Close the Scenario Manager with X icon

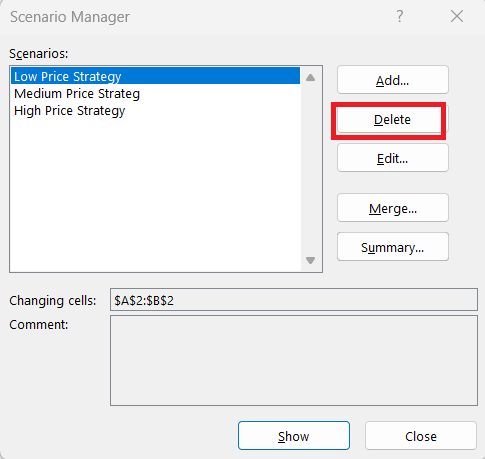coord(457,16)
